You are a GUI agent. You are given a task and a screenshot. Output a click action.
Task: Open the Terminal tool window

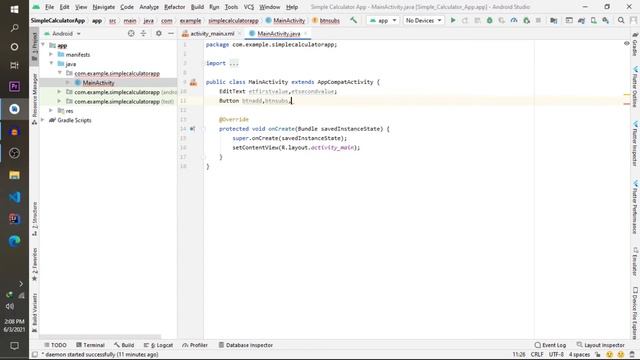(x=91, y=345)
